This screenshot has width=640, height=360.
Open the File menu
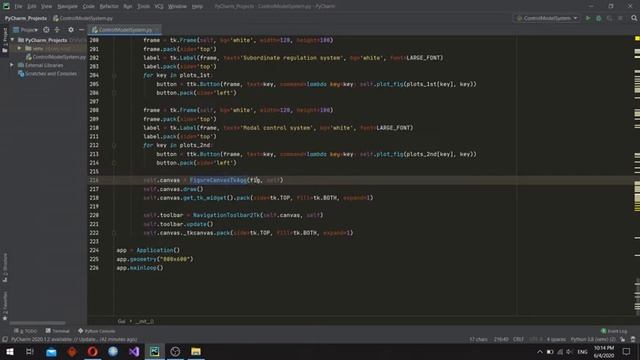[18, 6]
